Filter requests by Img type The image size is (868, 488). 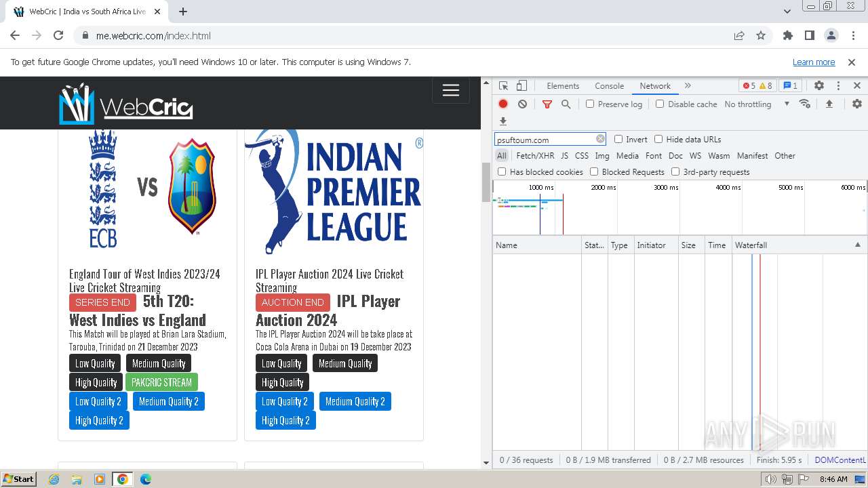pyautogui.click(x=601, y=156)
